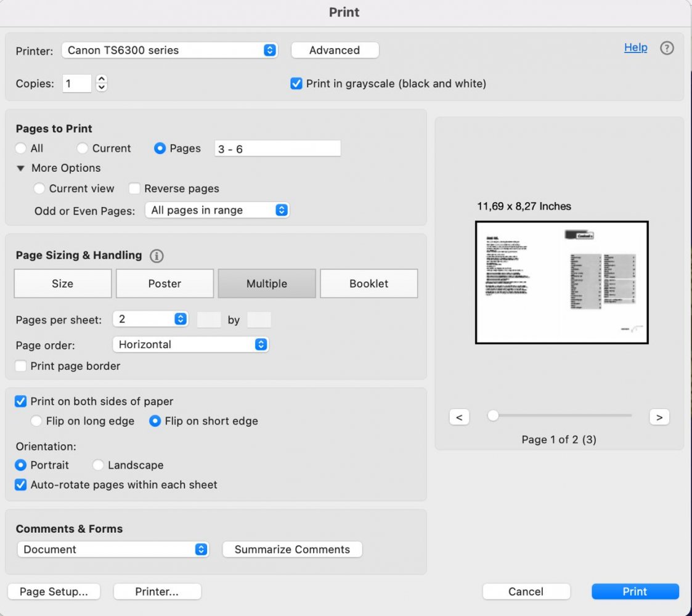Choose Flip on long edge option

36,421
